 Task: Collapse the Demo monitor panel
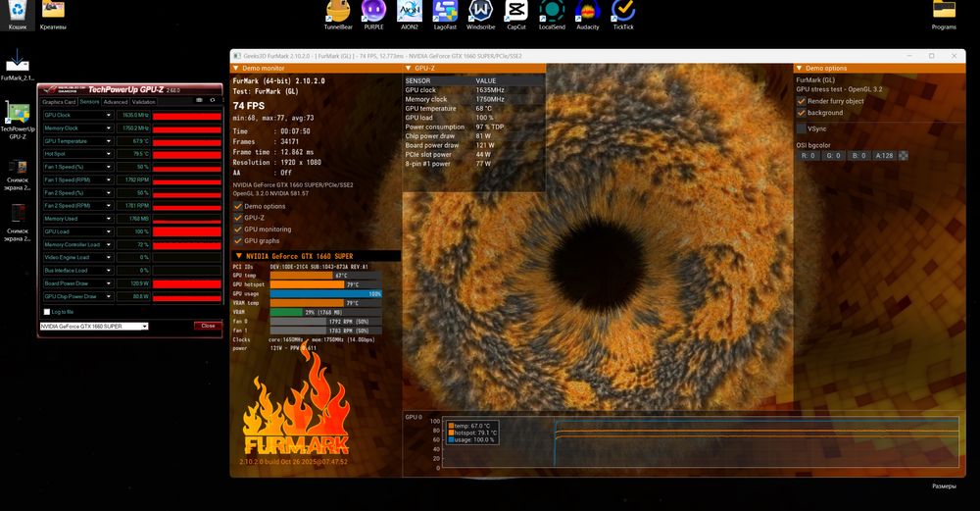235,69
